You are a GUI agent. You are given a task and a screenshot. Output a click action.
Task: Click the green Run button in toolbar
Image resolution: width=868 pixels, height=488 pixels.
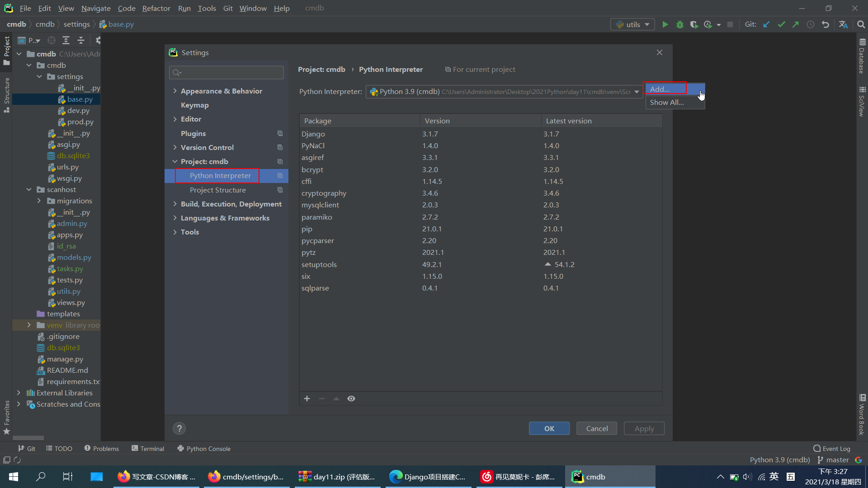665,24
